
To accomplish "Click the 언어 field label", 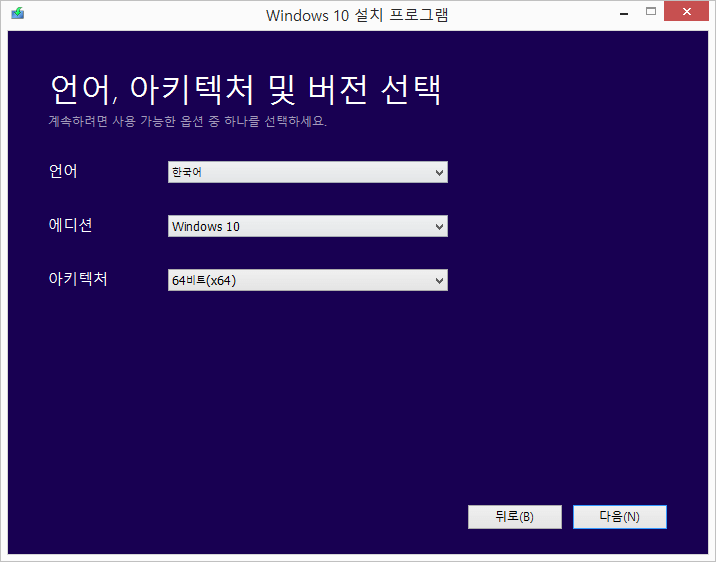I will (x=63, y=171).
